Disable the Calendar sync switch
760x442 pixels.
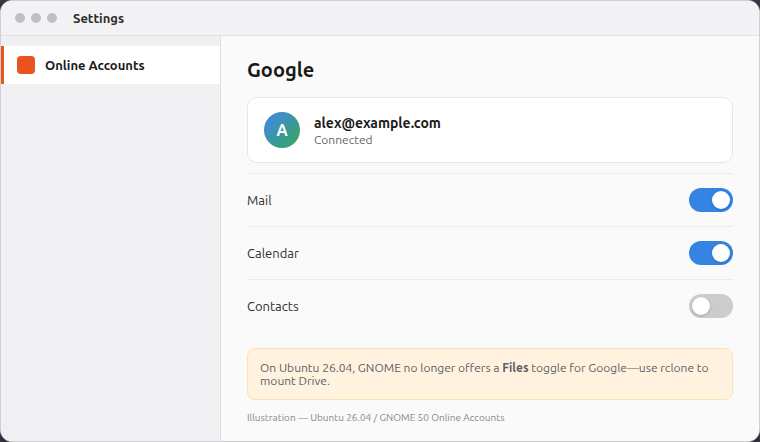[711, 253]
